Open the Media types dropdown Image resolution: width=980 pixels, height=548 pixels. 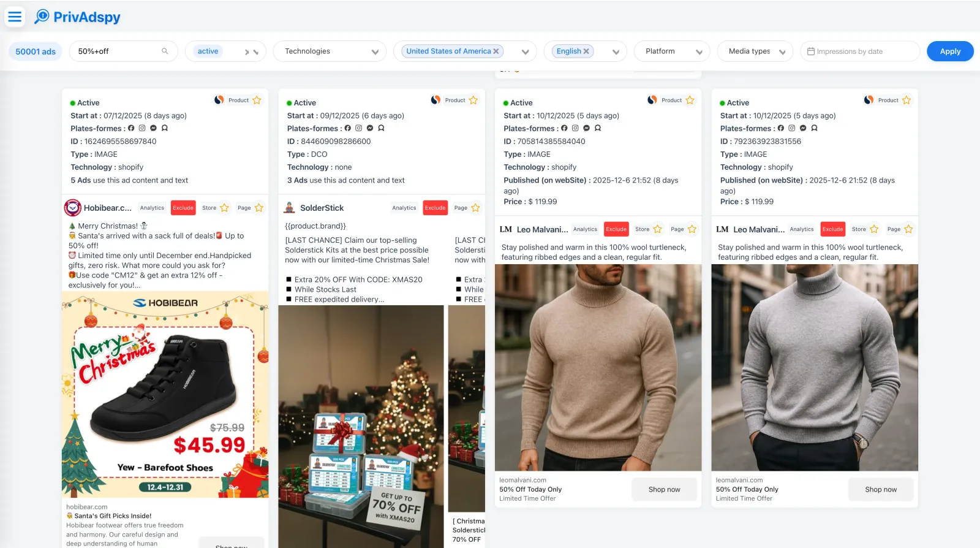click(755, 51)
